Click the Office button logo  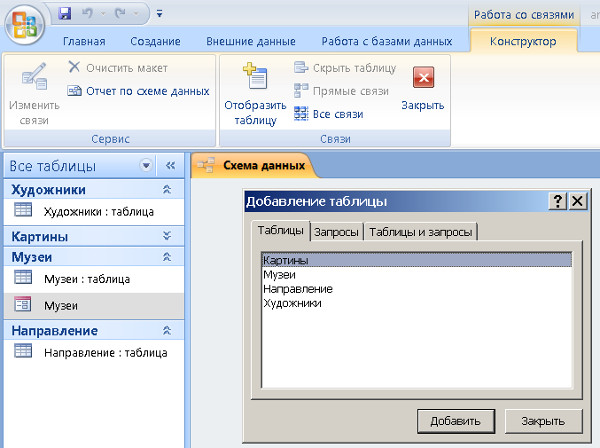24,24
